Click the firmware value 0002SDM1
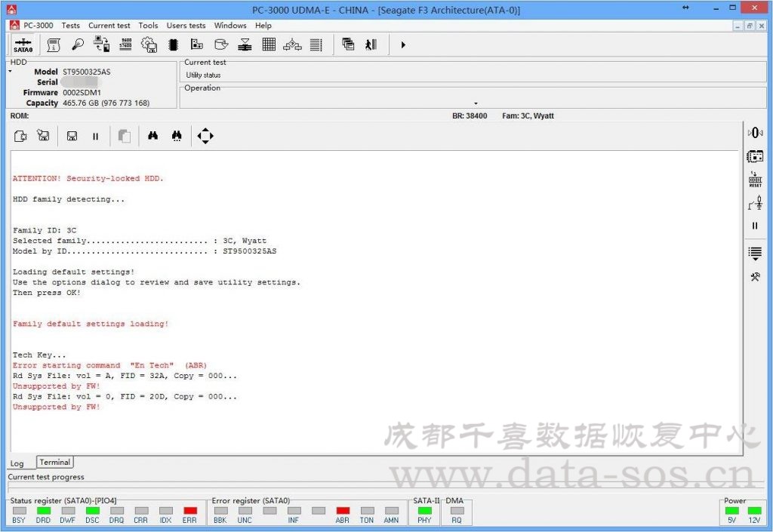The image size is (773, 532). [82, 93]
